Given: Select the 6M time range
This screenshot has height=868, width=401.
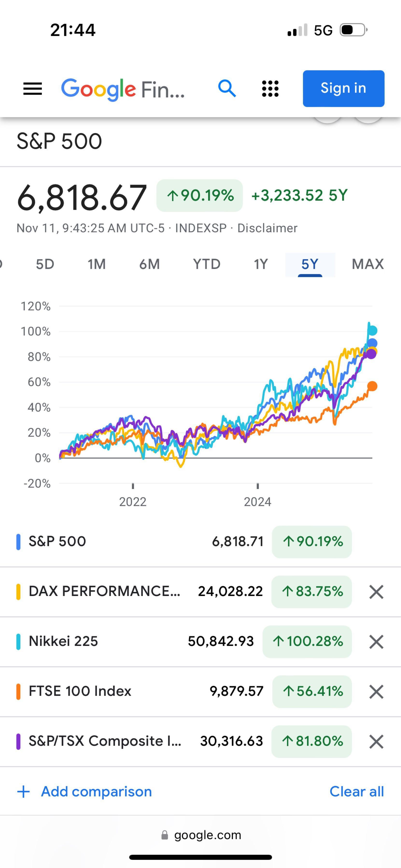Looking at the screenshot, I should tap(149, 264).
